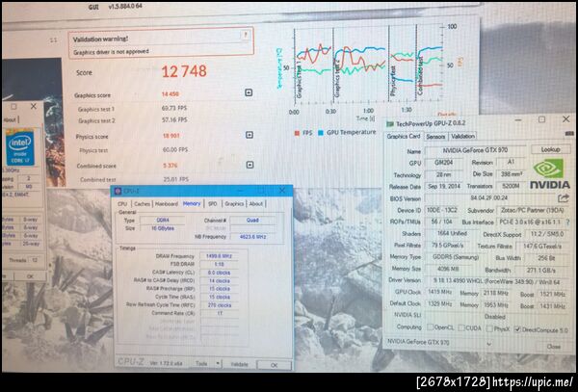Click the GPU-Z screenshot camera icon
Screen dimensions: 578x392
click(569, 133)
